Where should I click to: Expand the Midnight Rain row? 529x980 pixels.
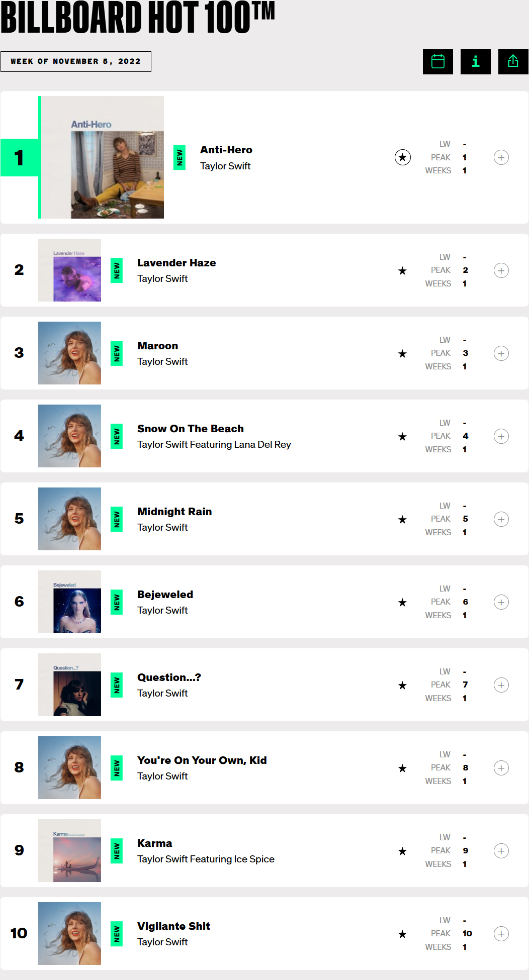click(501, 519)
